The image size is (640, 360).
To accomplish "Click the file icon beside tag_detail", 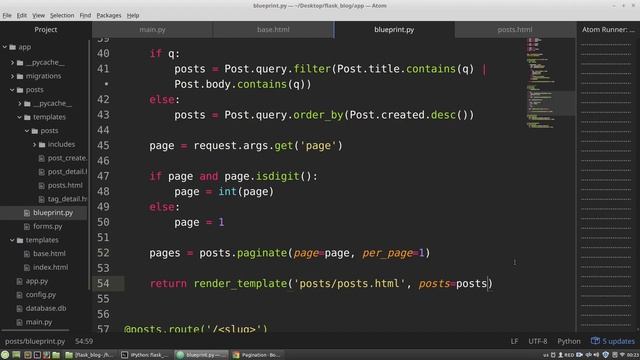I will click(42, 199).
